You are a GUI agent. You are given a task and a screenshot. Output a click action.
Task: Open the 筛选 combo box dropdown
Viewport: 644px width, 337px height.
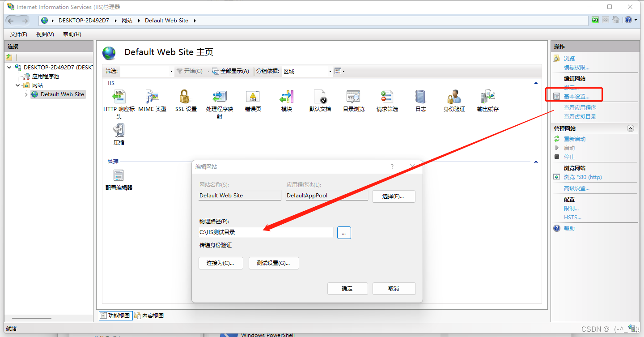(x=171, y=71)
